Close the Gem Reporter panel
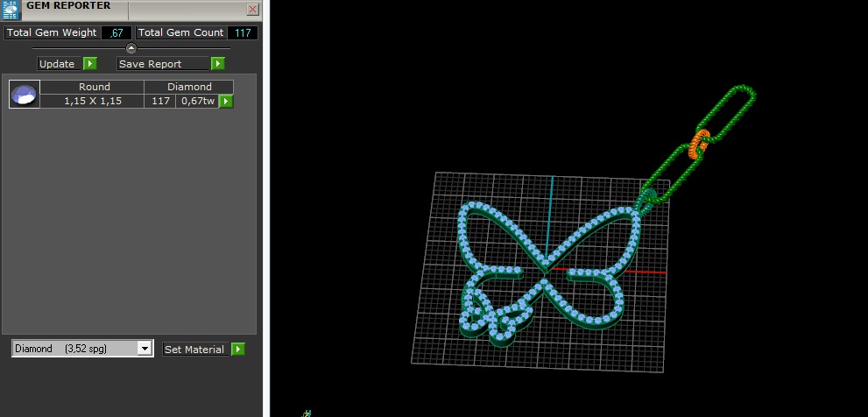Viewport: 868px width, 417px height. coord(252,10)
